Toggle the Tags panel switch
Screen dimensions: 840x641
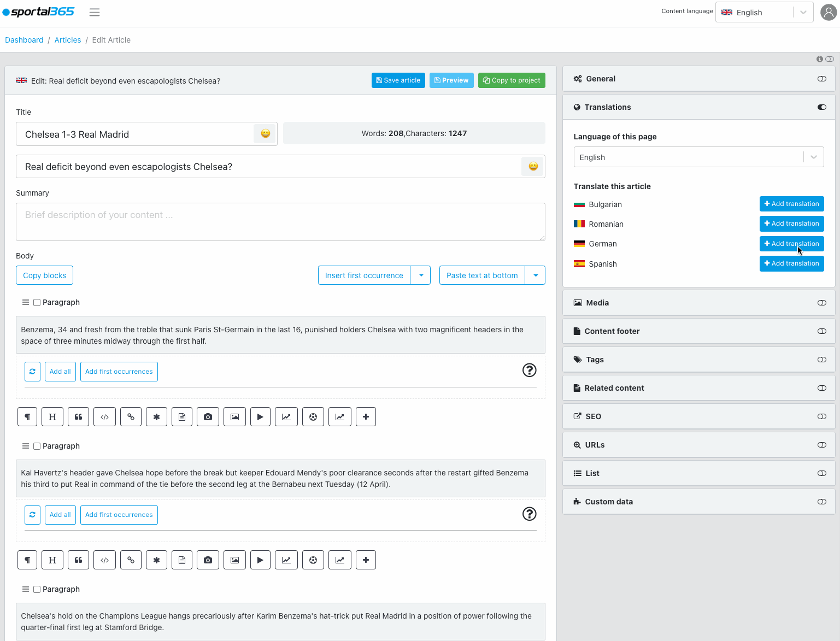pos(821,360)
